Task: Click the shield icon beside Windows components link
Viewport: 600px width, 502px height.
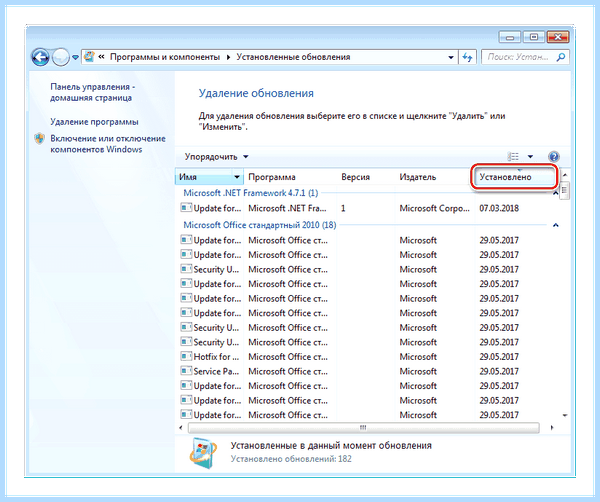Action: [39, 139]
